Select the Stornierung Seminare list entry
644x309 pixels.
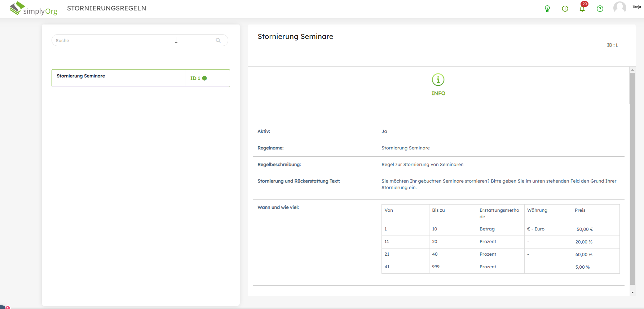coord(118,78)
